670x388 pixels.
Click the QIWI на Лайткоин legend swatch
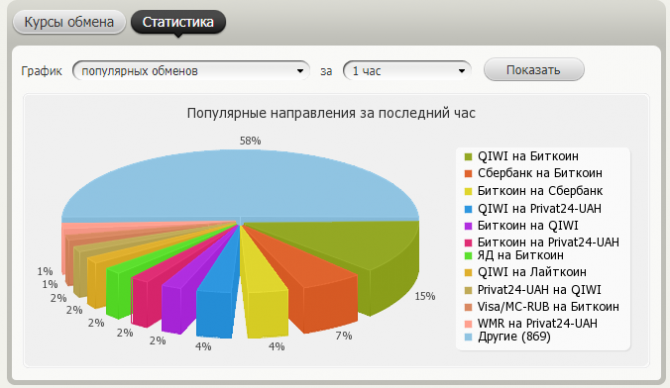click(x=468, y=273)
